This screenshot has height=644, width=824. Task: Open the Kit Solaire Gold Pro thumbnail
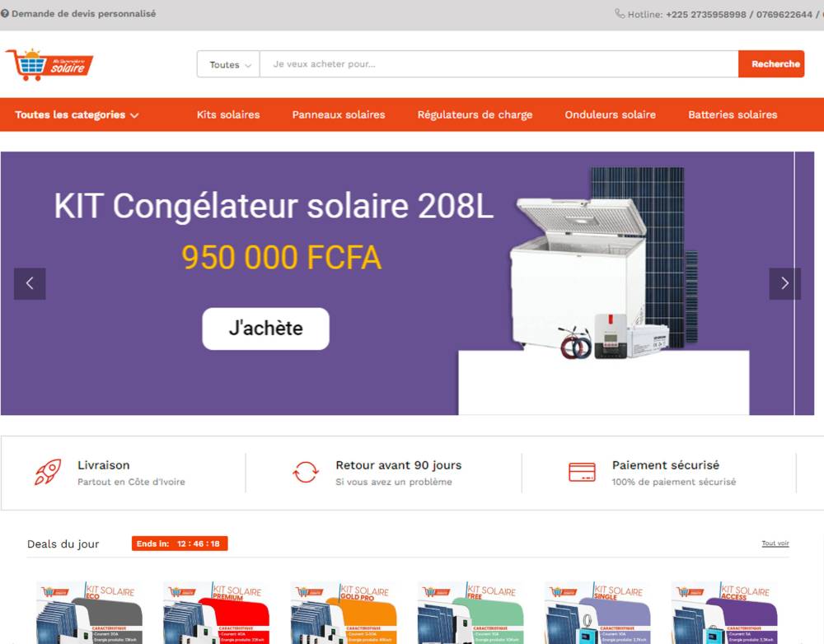(x=344, y=612)
